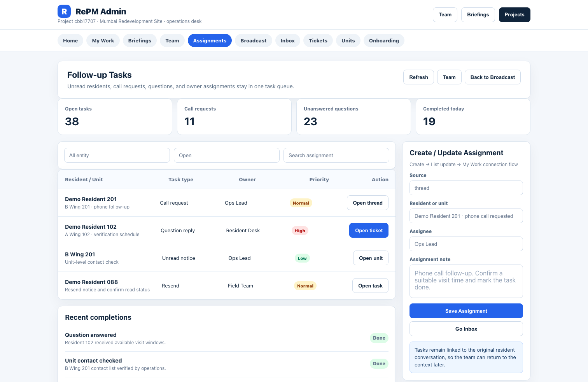
Task: Click the Resident or unit field
Action: pyautogui.click(x=466, y=216)
